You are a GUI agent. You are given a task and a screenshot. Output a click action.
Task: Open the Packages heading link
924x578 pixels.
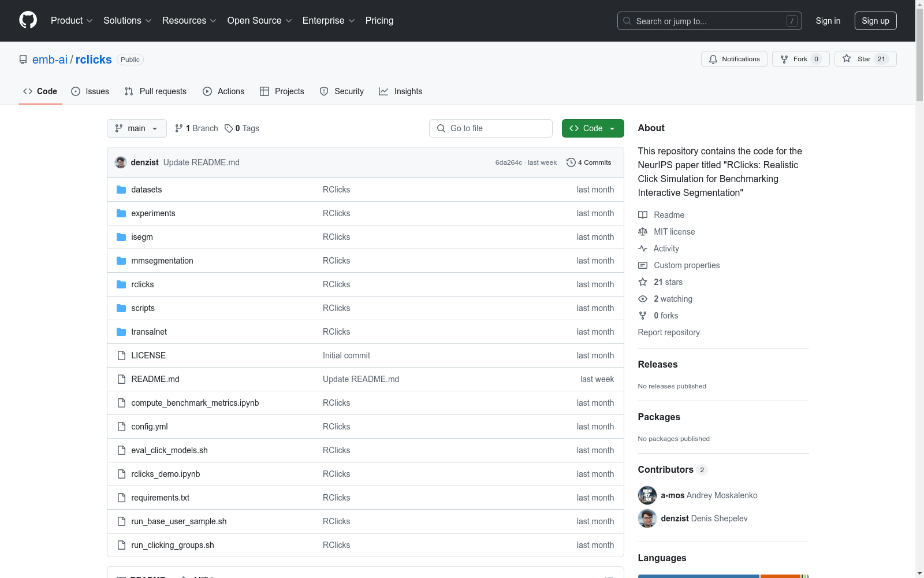coord(659,417)
